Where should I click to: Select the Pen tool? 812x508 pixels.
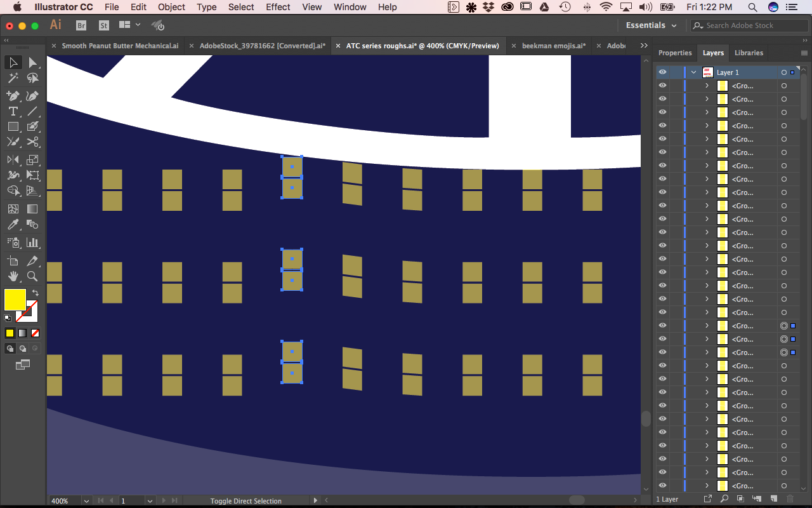(x=13, y=95)
